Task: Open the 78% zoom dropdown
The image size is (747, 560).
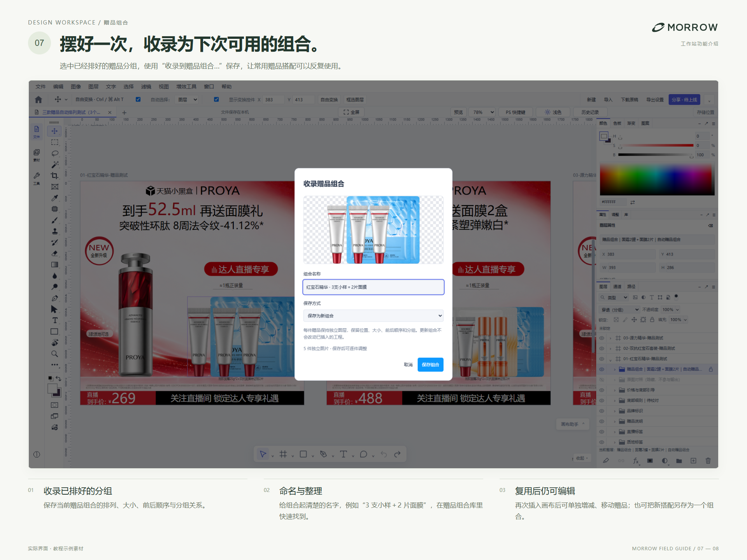Action: click(482, 112)
